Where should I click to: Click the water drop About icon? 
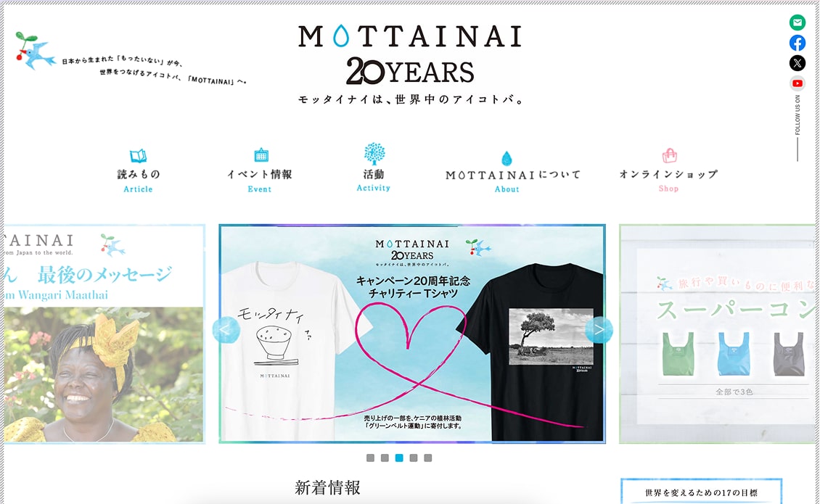click(507, 158)
